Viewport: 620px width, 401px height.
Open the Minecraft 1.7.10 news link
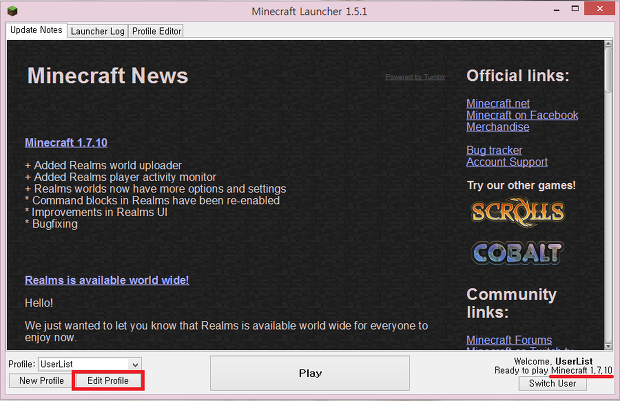tap(66, 142)
